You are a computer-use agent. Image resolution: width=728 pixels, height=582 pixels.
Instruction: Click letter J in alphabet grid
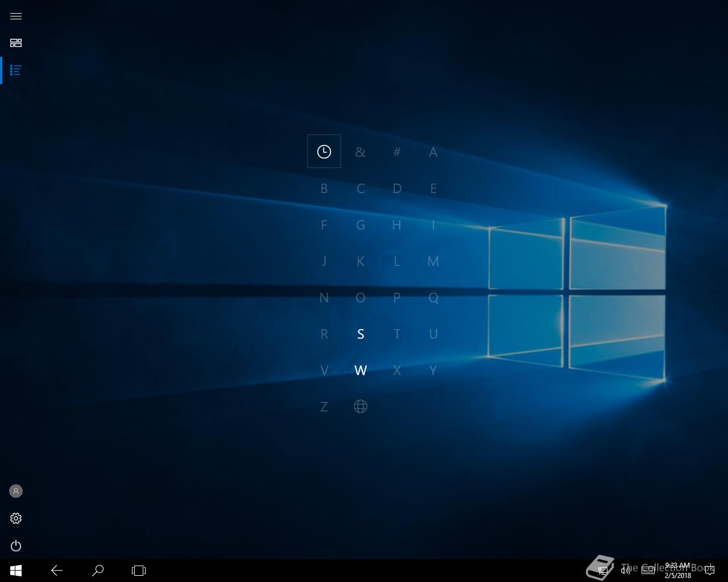point(324,261)
